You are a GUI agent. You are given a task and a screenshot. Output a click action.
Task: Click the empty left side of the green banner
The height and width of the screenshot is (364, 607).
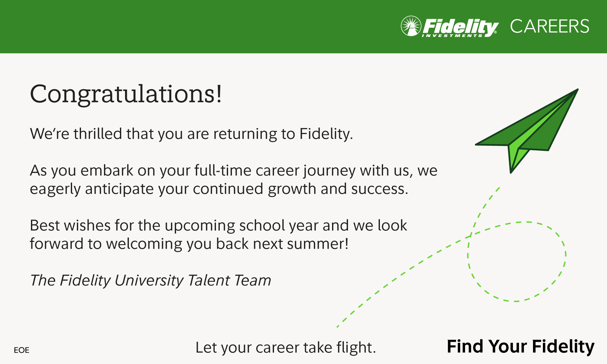coord(159,26)
